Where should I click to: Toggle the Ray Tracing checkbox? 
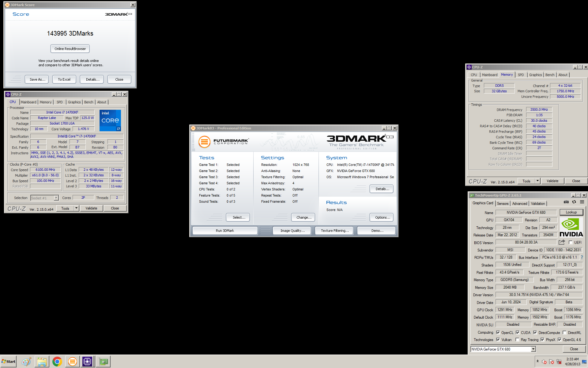pos(517,339)
